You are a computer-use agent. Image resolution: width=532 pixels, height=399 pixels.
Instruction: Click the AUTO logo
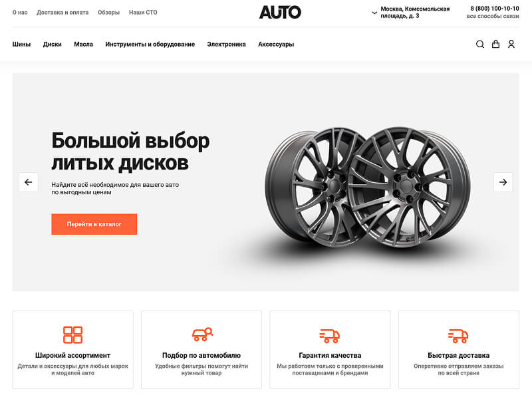click(280, 13)
